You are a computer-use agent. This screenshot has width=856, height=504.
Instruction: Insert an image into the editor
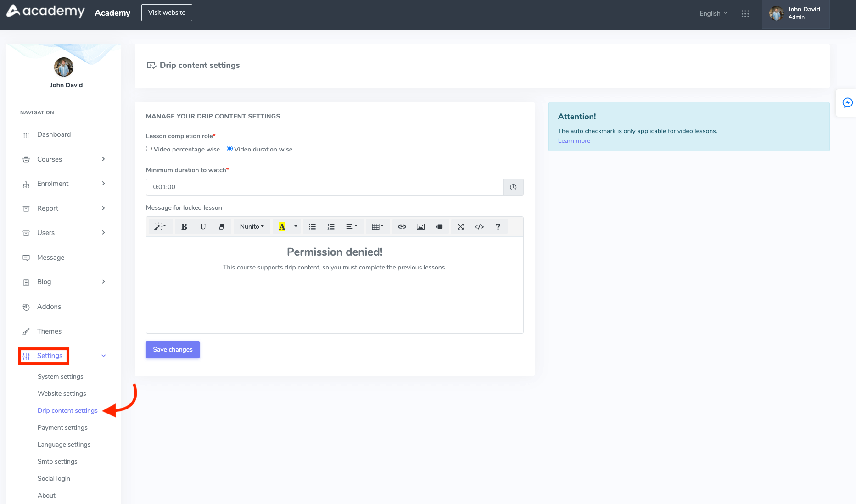[x=420, y=226]
